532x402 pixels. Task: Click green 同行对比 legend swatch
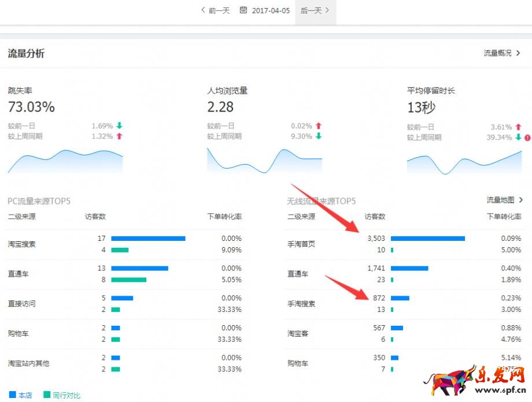coord(46,395)
